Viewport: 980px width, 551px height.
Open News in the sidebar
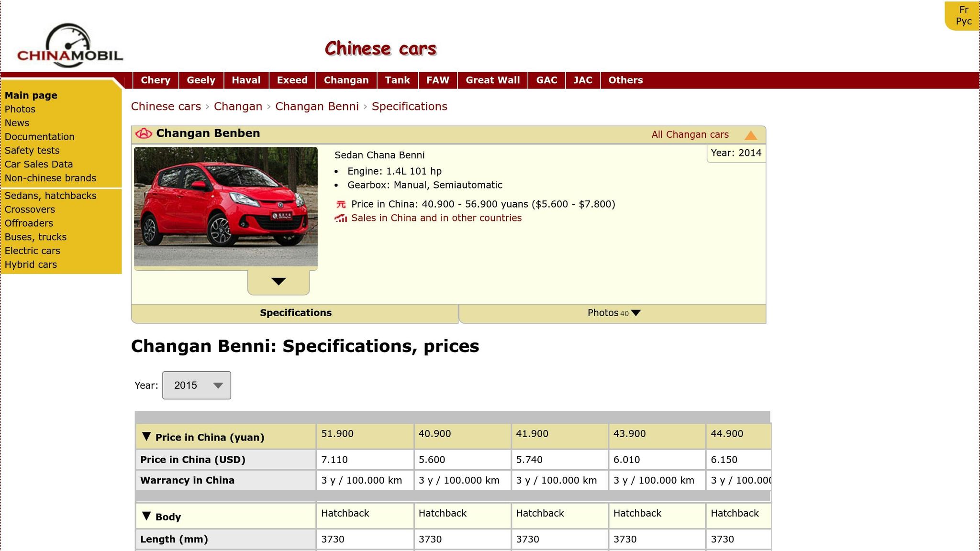coord(17,123)
